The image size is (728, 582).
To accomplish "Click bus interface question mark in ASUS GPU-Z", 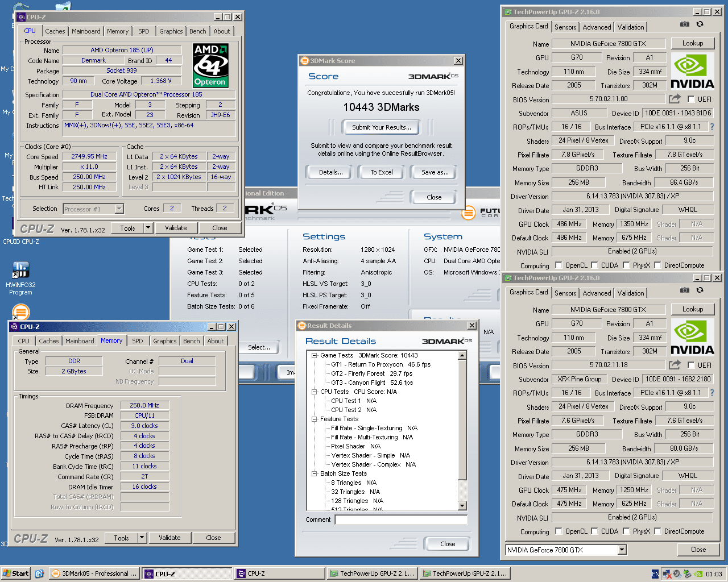I will click(x=712, y=127).
